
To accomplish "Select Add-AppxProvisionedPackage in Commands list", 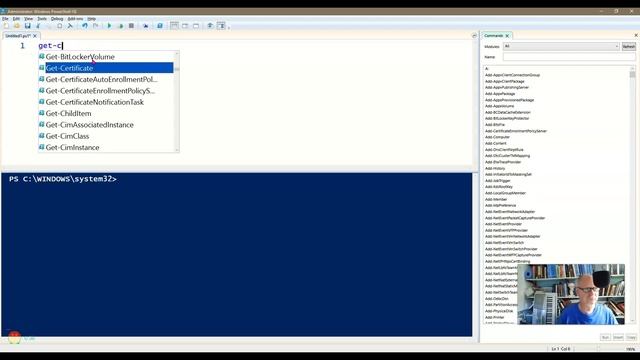I will coord(509,100).
